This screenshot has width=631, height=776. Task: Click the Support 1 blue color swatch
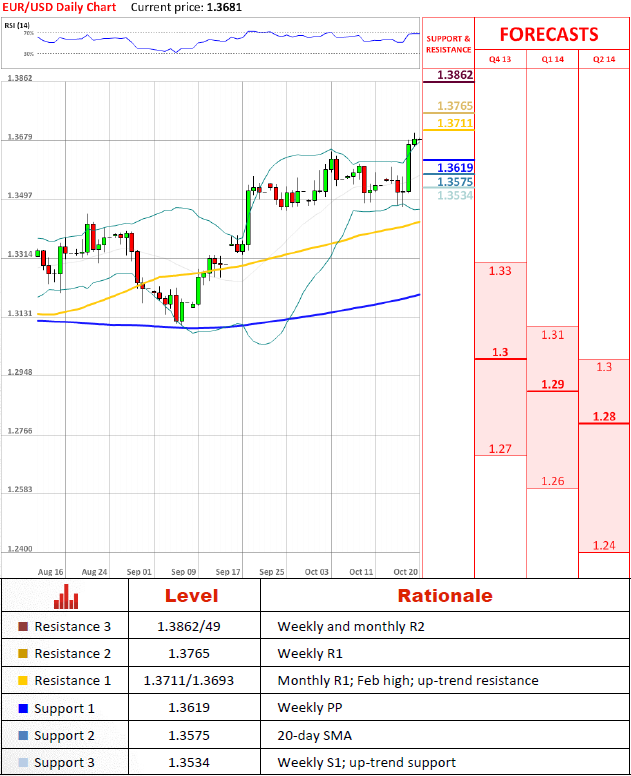(x=23, y=708)
